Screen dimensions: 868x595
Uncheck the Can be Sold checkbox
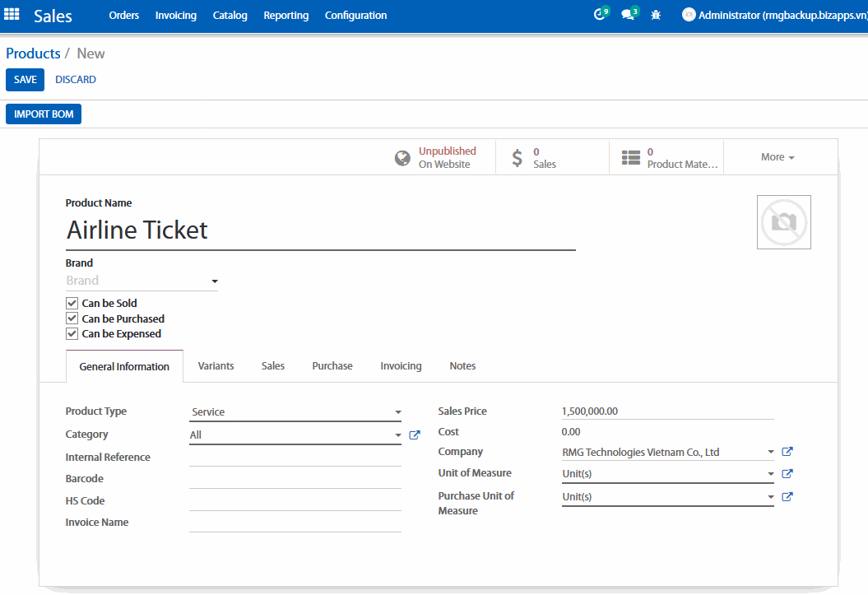(x=72, y=304)
